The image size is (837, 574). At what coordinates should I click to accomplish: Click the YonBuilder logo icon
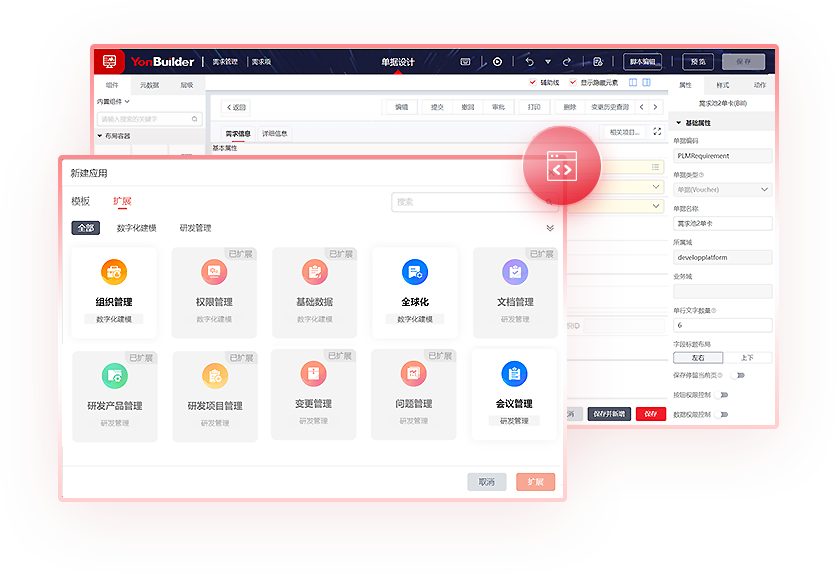[109, 62]
